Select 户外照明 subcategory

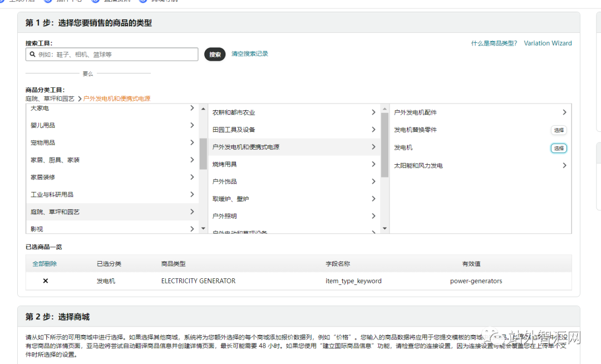(225, 216)
